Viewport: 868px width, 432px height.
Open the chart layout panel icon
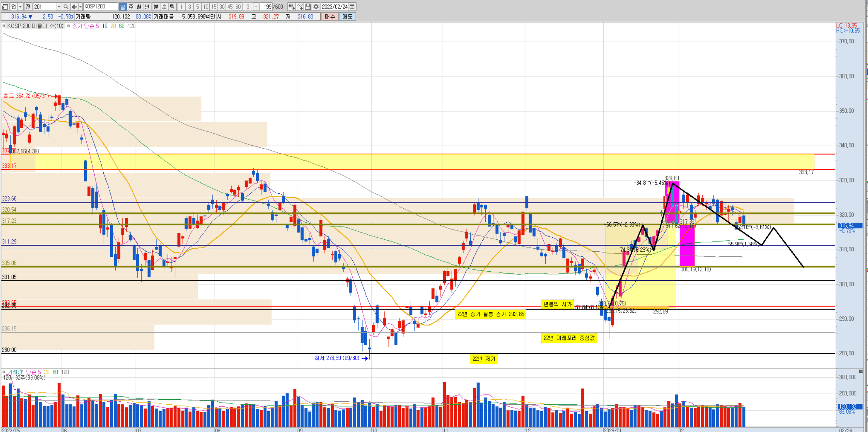pos(5,6)
